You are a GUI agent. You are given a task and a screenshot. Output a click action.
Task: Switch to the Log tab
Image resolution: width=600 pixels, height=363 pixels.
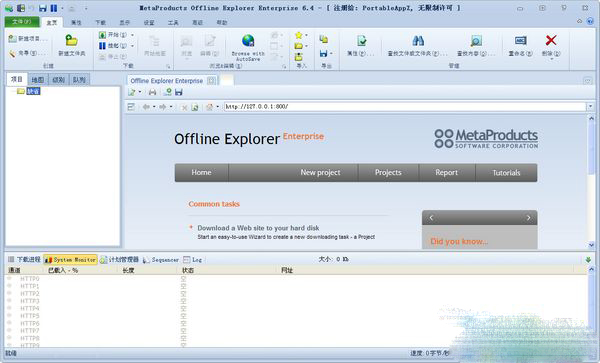[x=192, y=260]
